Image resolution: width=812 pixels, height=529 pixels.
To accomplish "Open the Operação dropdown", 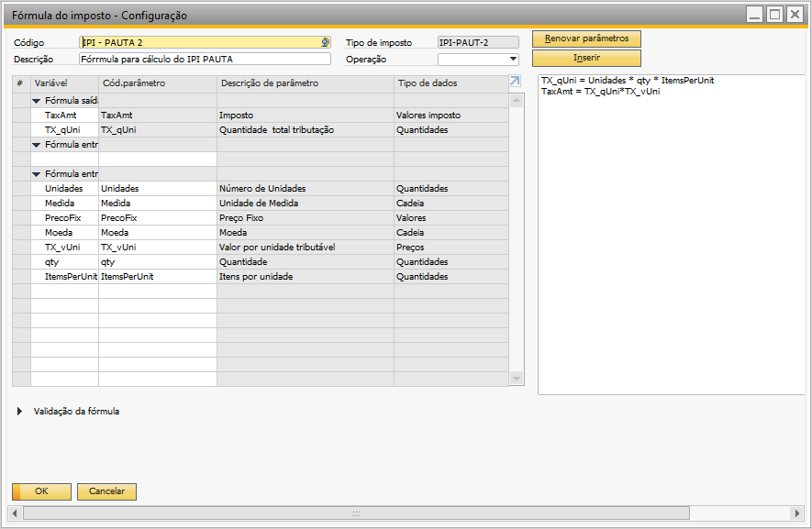I will pyautogui.click(x=513, y=59).
